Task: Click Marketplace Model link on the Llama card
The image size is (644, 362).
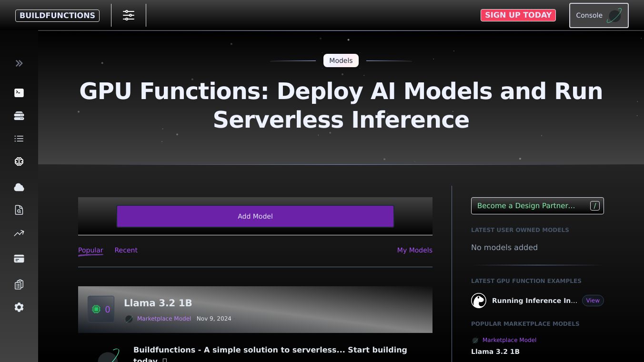Action: 164,319
